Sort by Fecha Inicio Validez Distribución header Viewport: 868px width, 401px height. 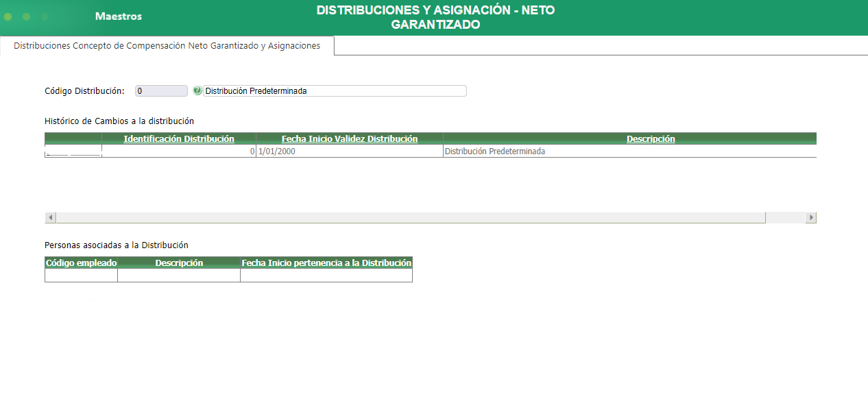[349, 138]
